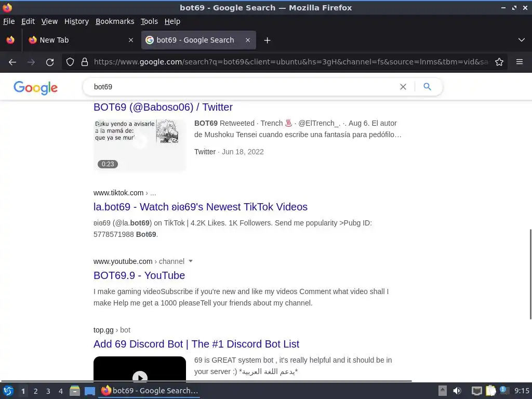Minimize the Firefox window
The height and width of the screenshot is (399, 532).
503,7
